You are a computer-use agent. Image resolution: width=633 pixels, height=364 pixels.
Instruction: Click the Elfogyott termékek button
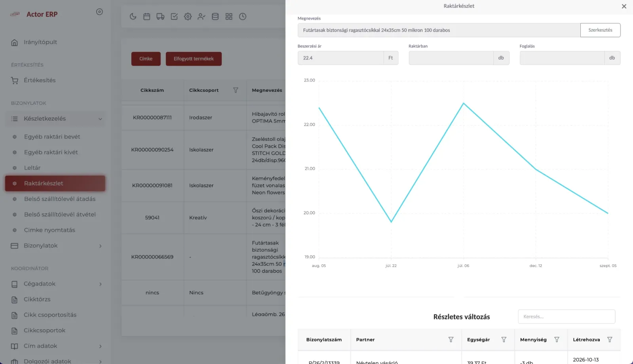pyautogui.click(x=193, y=59)
